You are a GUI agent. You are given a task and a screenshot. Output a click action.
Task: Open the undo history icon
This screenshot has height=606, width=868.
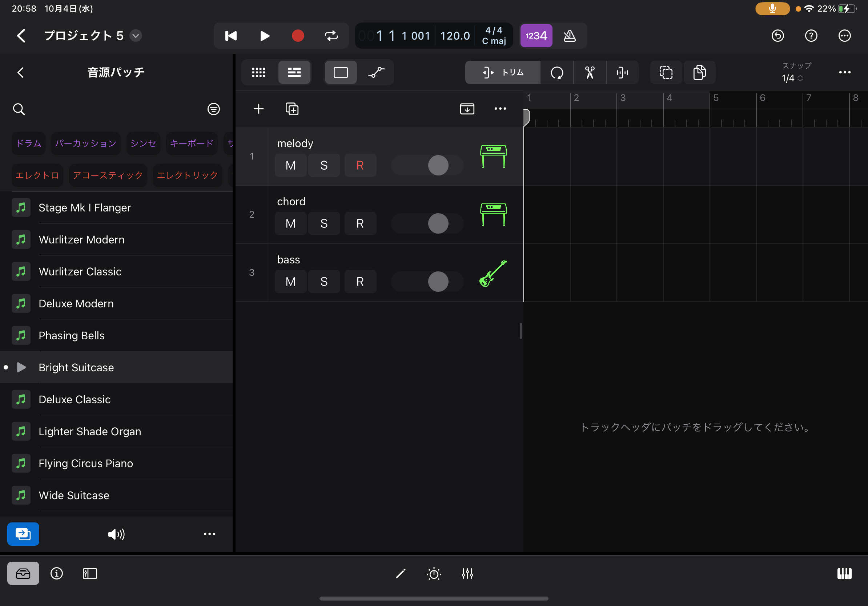point(777,36)
